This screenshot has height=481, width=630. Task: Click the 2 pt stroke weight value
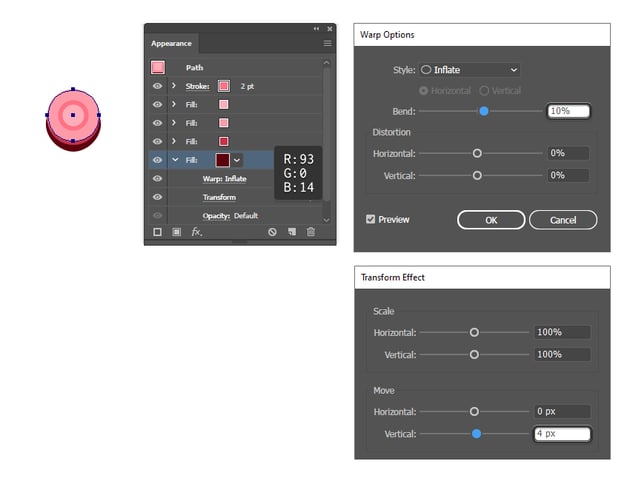pos(247,86)
